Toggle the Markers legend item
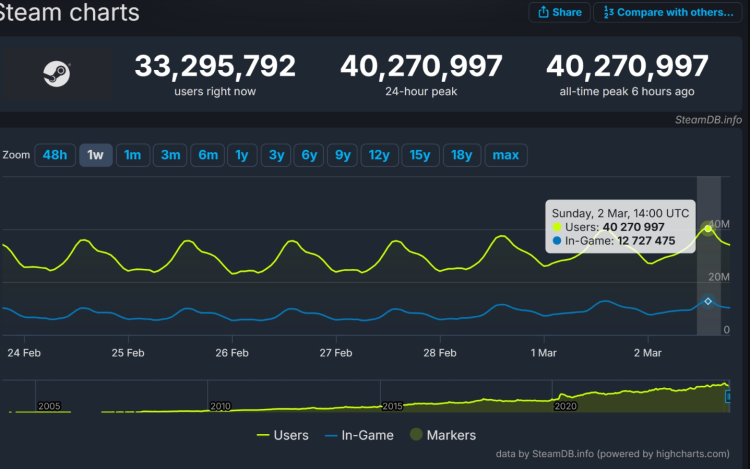Screen dimensions: 750x469 (440, 435)
